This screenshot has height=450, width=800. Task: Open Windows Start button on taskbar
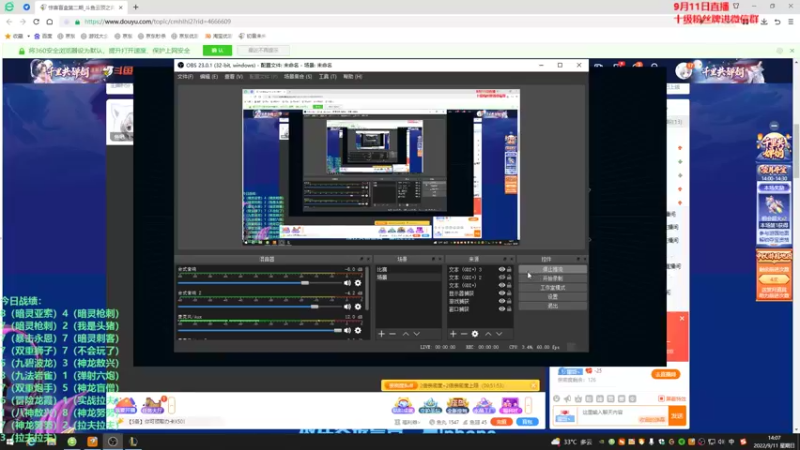pyautogui.click(x=9, y=441)
